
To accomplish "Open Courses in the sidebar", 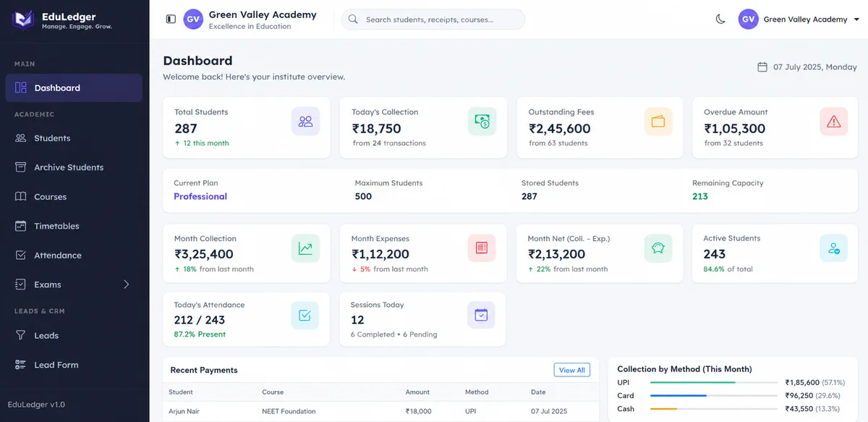I will click(x=74, y=197).
